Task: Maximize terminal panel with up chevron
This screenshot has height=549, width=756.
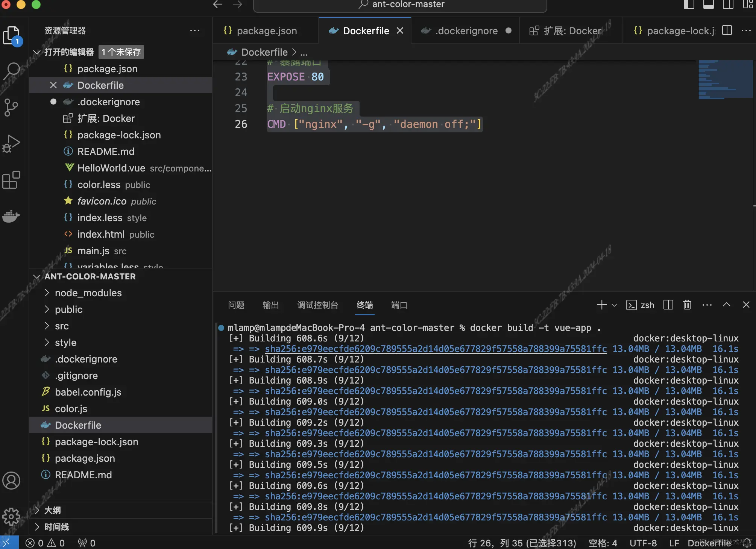Action: tap(727, 305)
